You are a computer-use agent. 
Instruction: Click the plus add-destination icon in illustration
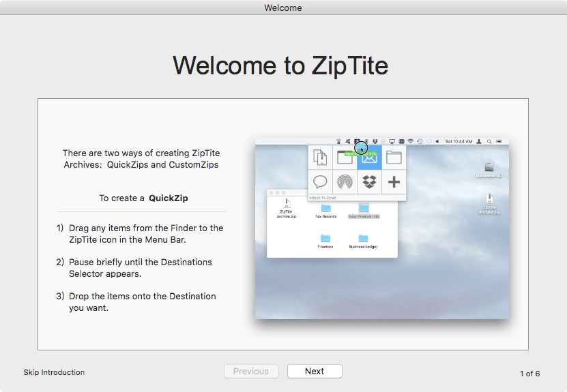tap(394, 182)
